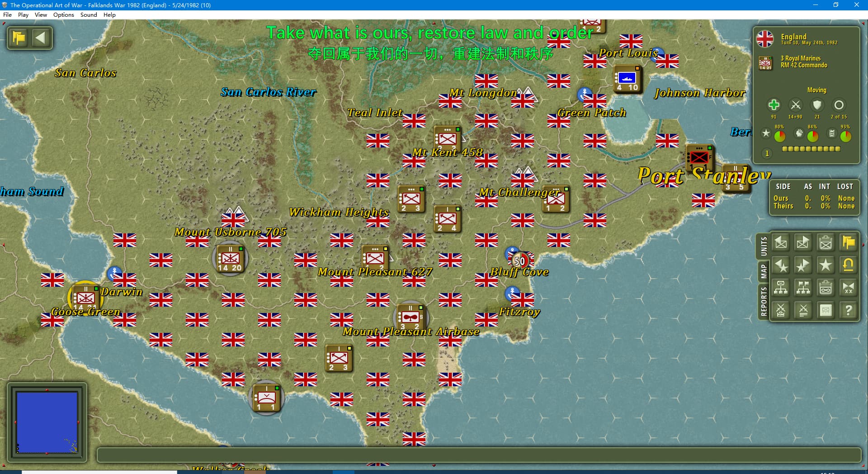Click the yellow flags button at top-left of map
This screenshot has width=868, height=474.
point(19,38)
